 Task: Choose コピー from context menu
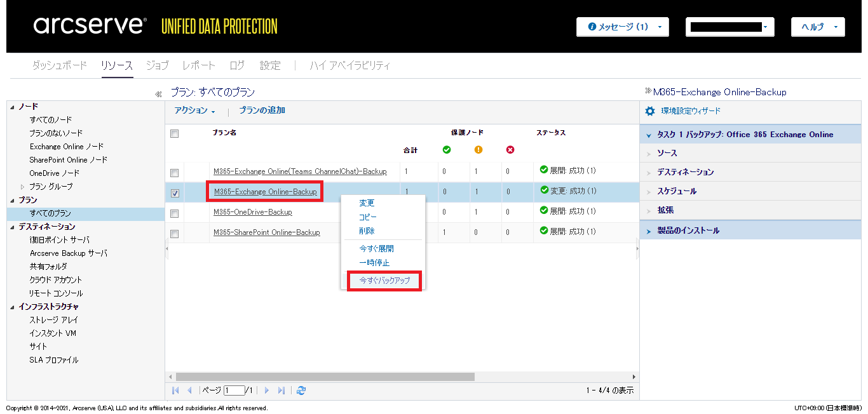368,217
